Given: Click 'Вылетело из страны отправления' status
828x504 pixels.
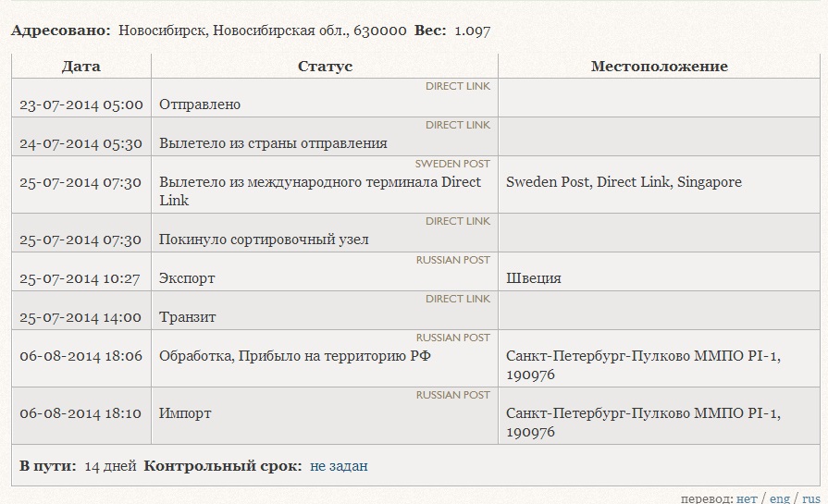Looking at the screenshot, I should 273,143.
